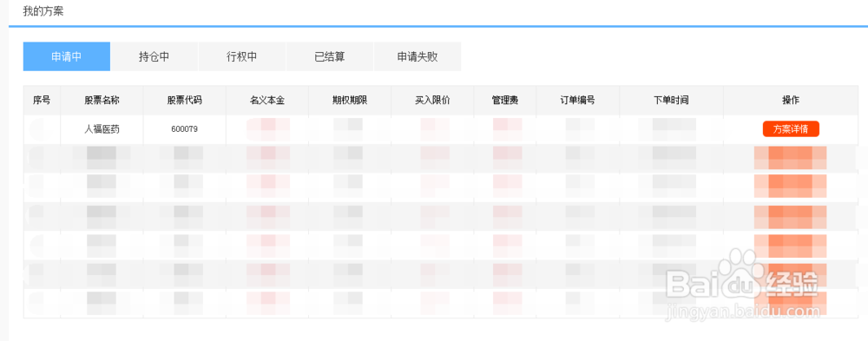The height and width of the screenshot is (341, 868).
Task: Click the 买入限价 column header
Action: click(x=432, y=100)
